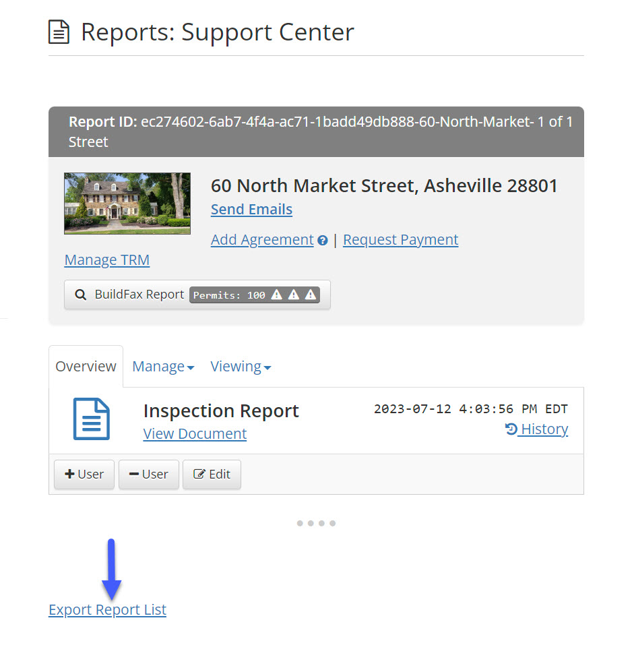Screen dimensions: 632x672
Task: Click the first warning triangle on Permits badge
Action: point(278,294)
